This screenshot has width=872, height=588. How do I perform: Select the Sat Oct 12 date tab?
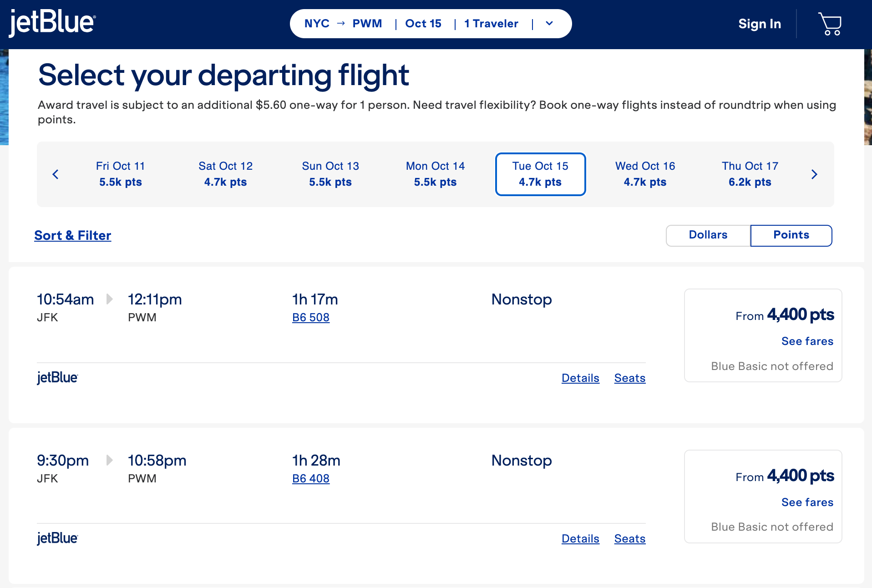coord(225,174)
